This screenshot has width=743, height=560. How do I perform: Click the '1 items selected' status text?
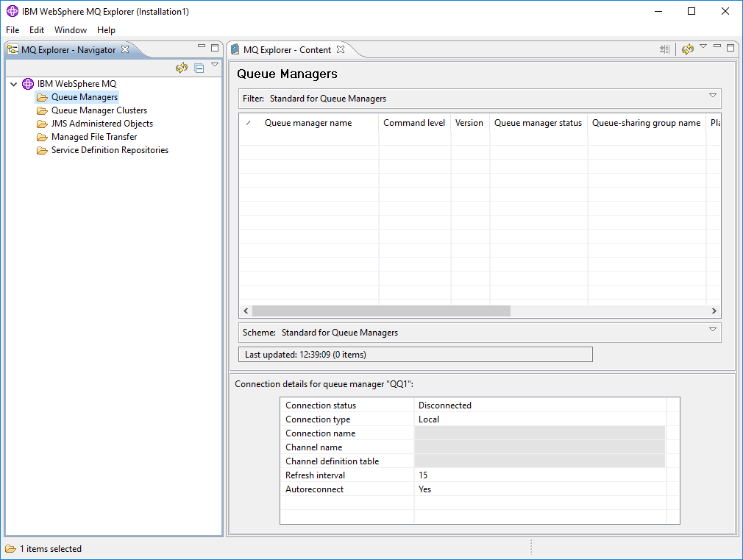click(x=51, y=549)
